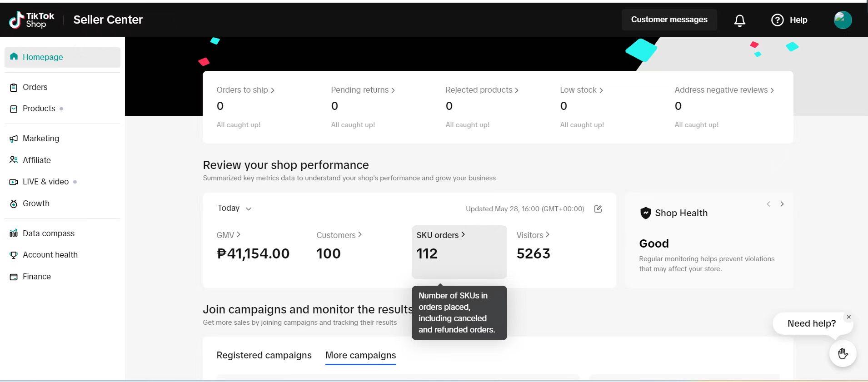The height and width of the screenshot is (382, 868).
Task: Click the edit metrics pencil icon
Action: [x=598, y=209]
